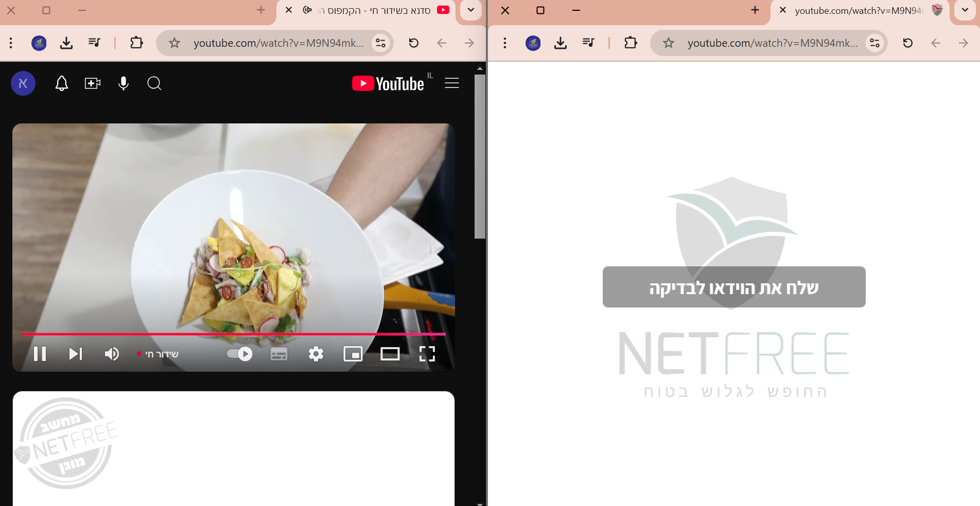Open site information in right window address bar

(x=874, y=43)
